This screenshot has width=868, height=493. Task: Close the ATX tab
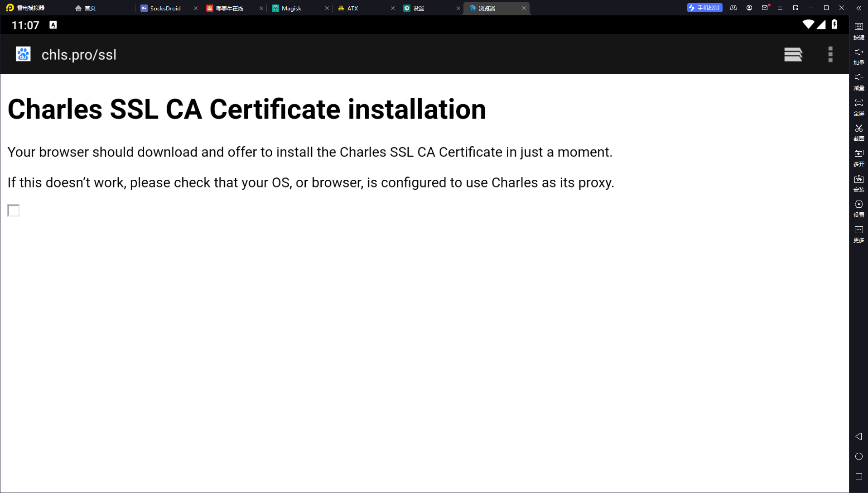pyautogui.click(x=392, y=8)
